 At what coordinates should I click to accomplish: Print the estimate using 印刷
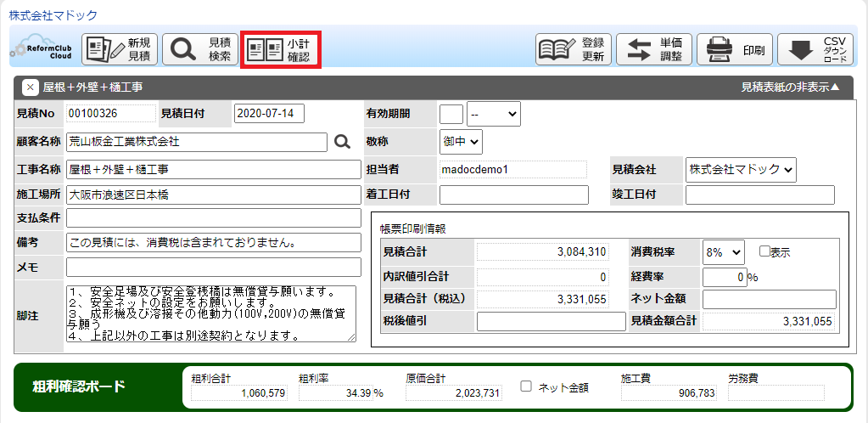coord(735,49)
